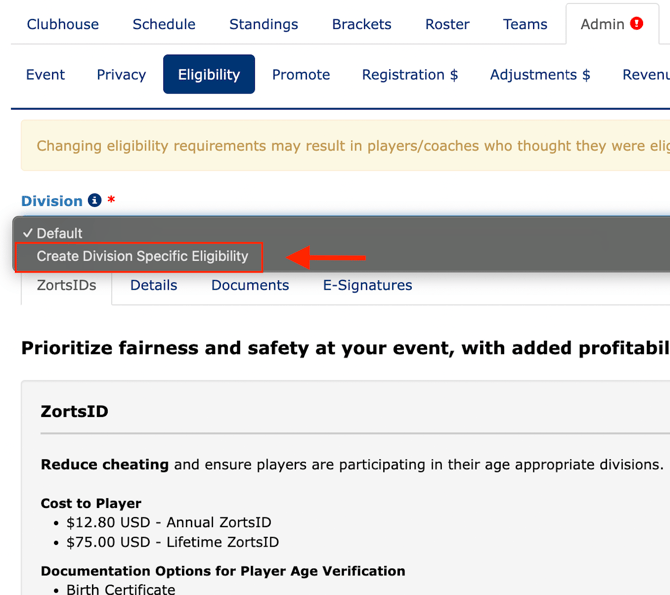Switch to the E-Signatures tab
The image size is (670, 595).
point(367,285)
